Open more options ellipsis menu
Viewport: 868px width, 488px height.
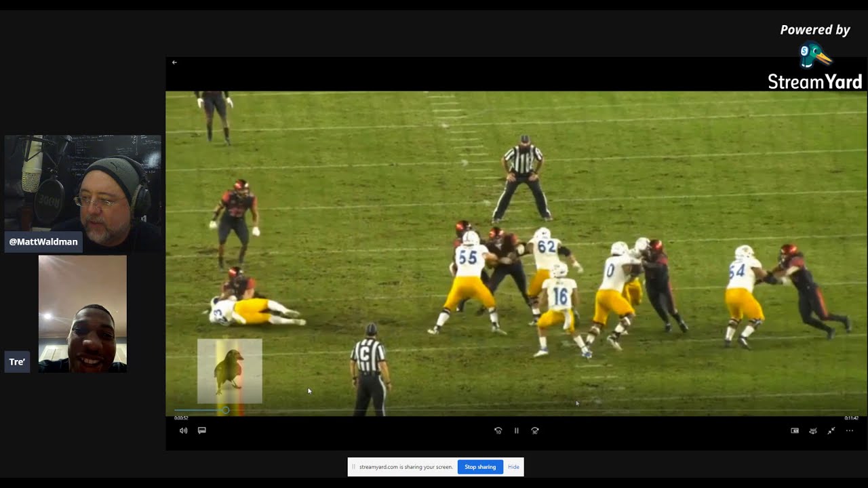coord(849,430)
